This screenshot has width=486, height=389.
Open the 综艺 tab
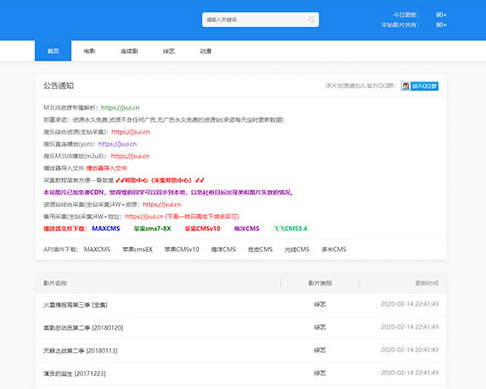pyautogui.click(x=169, y=51)
